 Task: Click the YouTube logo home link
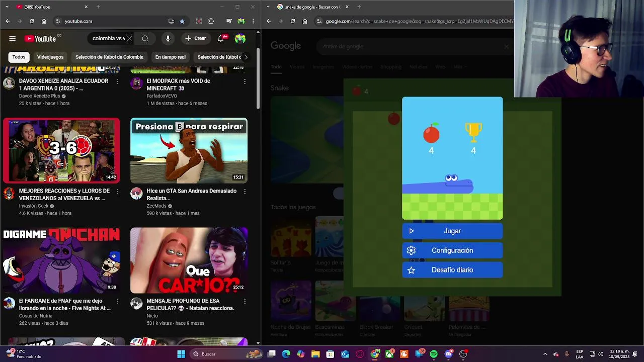[x=40, y=39]
